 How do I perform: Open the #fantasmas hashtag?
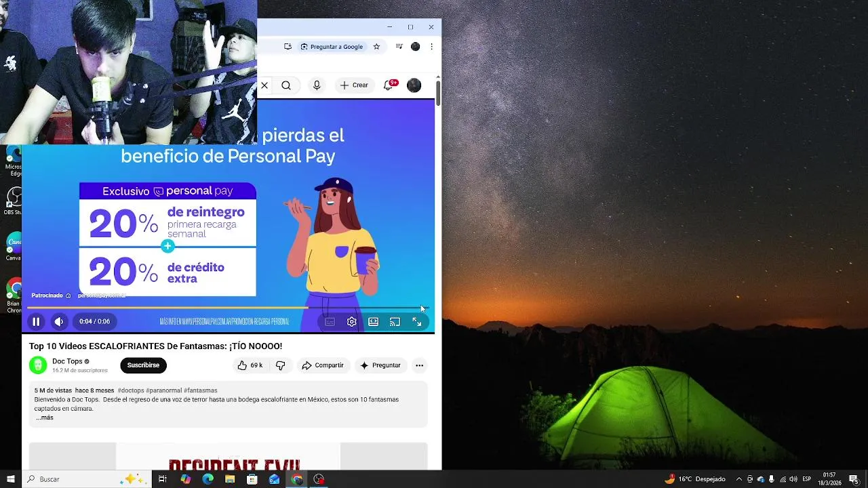pos(201,390)
